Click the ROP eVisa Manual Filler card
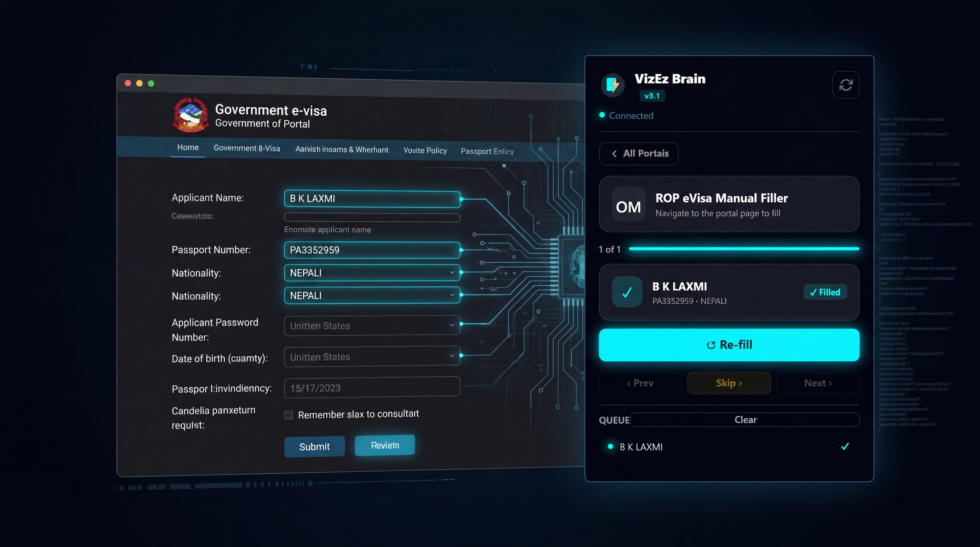 pyautogui.click(x=729, y=204)
